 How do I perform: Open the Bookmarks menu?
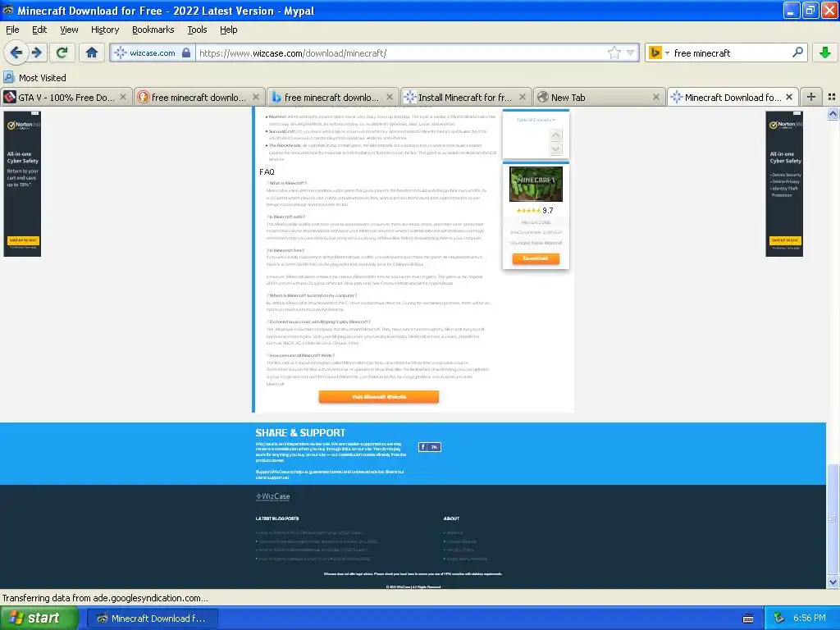pyautogui.click(x=153, y=30)
